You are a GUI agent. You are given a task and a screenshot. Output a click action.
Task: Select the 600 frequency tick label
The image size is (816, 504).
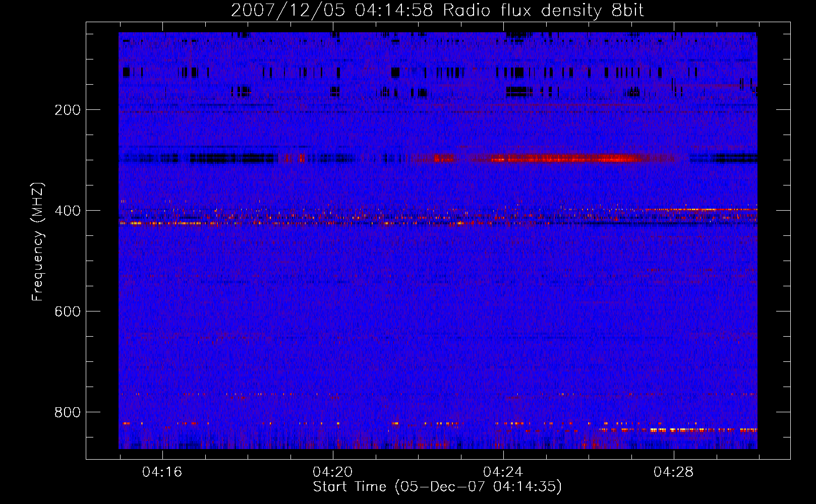[x=68, y=311]
